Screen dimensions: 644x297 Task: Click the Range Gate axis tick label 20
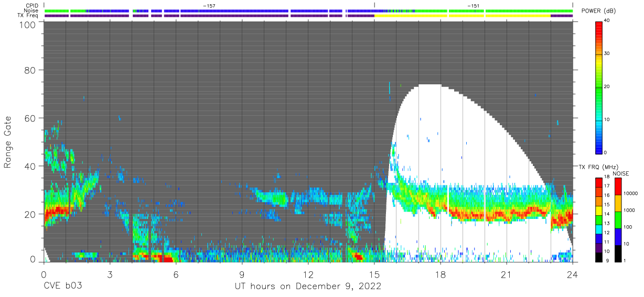30,214
